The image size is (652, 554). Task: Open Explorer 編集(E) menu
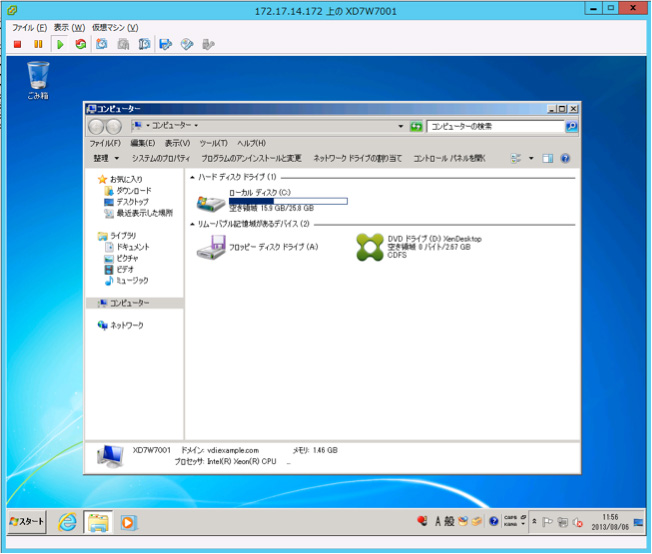143,143
